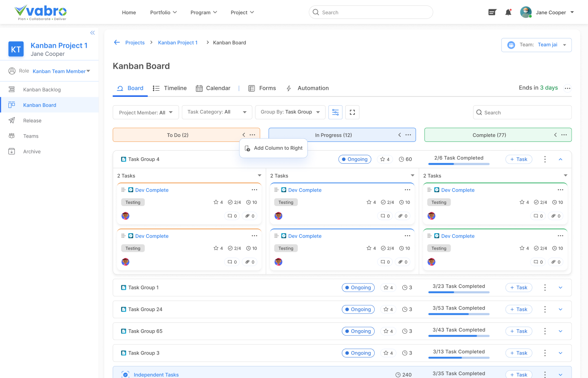This screenshot has width=588, height=378.
Task: Open 2 Tasks dropdown in In Progress column
Action: tap(412, 176)
